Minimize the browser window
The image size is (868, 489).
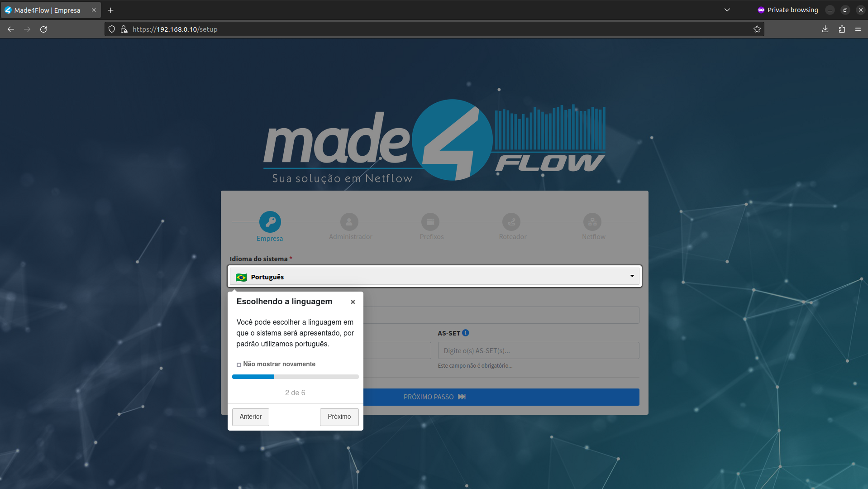(830, 10)
